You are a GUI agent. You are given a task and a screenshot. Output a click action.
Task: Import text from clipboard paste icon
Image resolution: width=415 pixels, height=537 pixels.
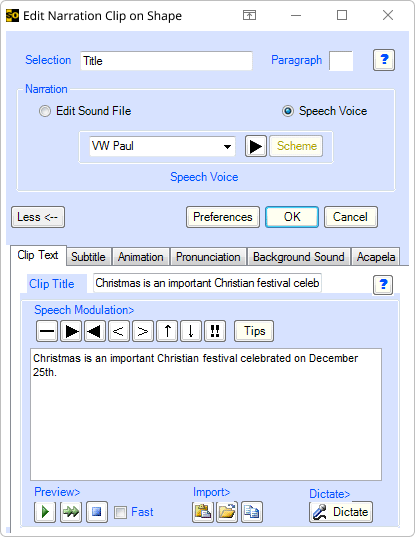click(203, 512)
